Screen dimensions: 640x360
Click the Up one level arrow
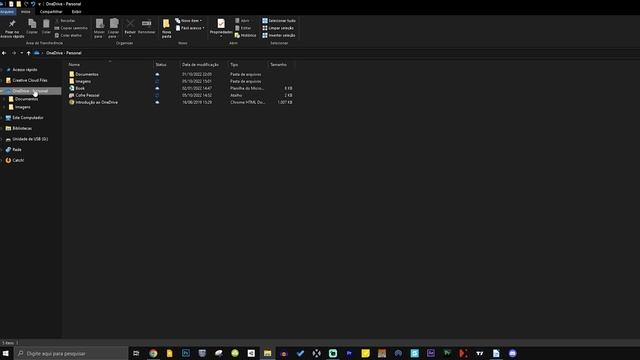pos(28,53)
